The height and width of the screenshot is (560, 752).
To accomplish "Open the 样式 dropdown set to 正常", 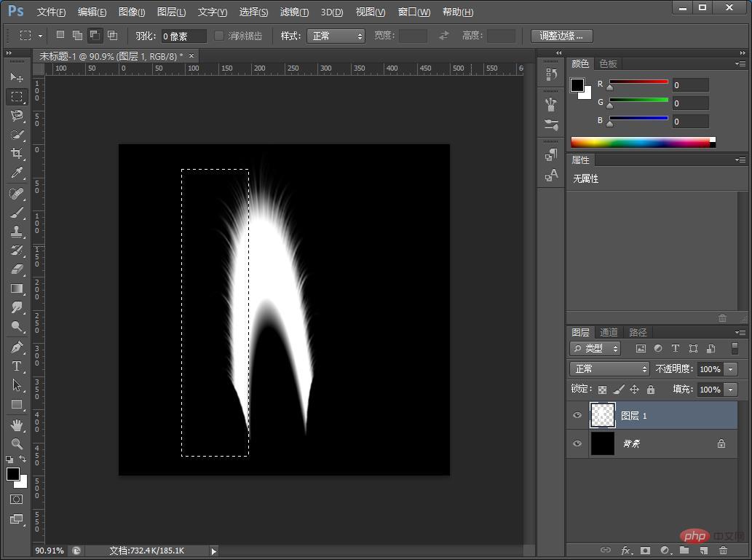I will tap(336, 36).
